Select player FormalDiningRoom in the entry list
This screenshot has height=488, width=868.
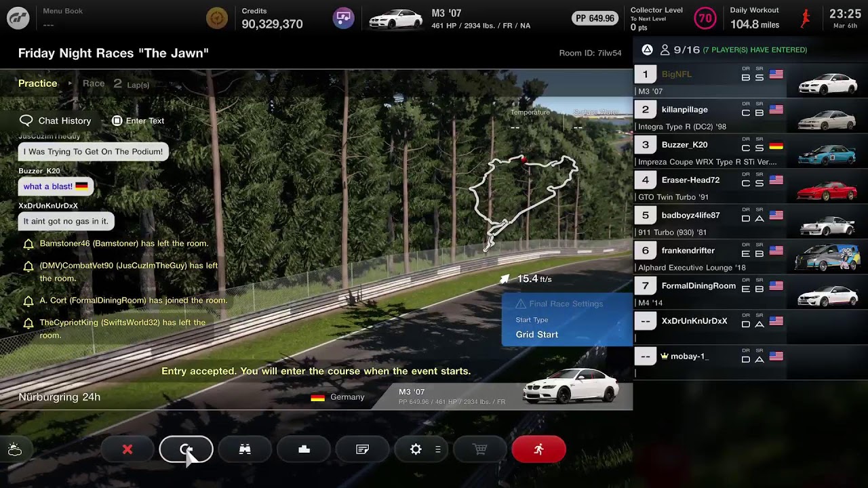pos(751,292)
